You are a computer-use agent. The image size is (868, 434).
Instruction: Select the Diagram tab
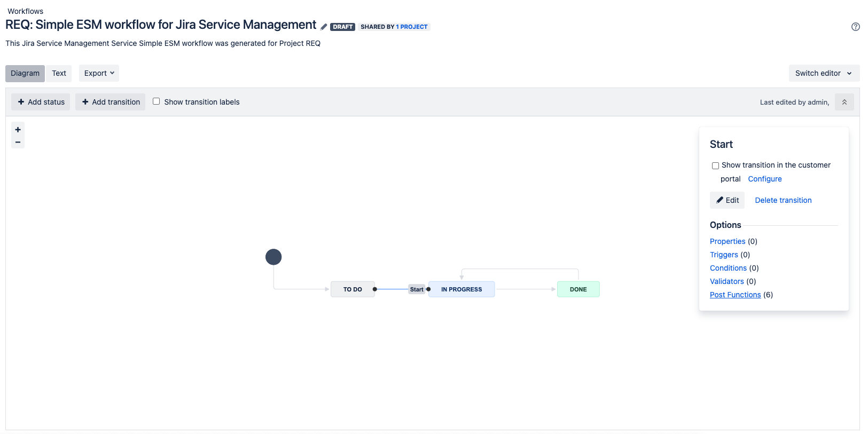tap(25, 73)
